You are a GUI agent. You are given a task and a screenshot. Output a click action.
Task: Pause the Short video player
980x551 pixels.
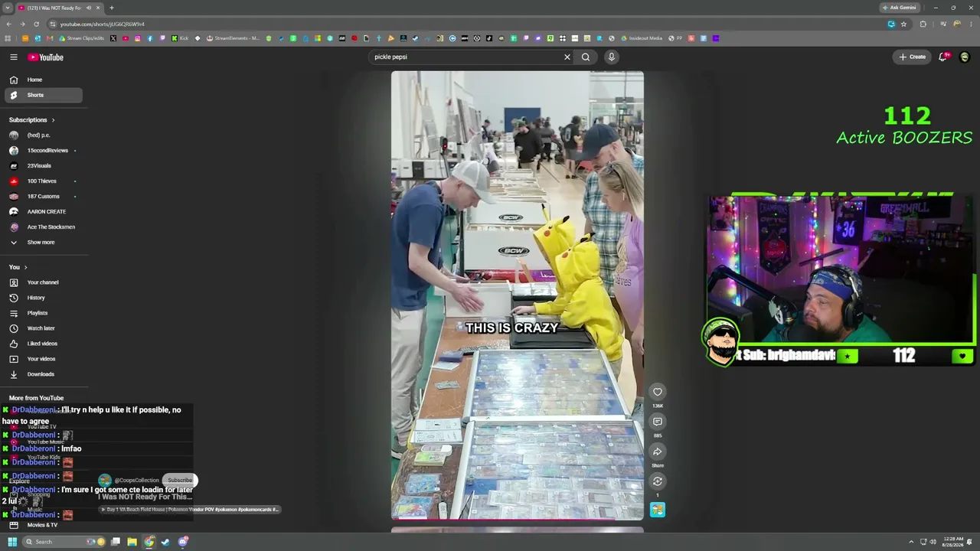(518, 296)
